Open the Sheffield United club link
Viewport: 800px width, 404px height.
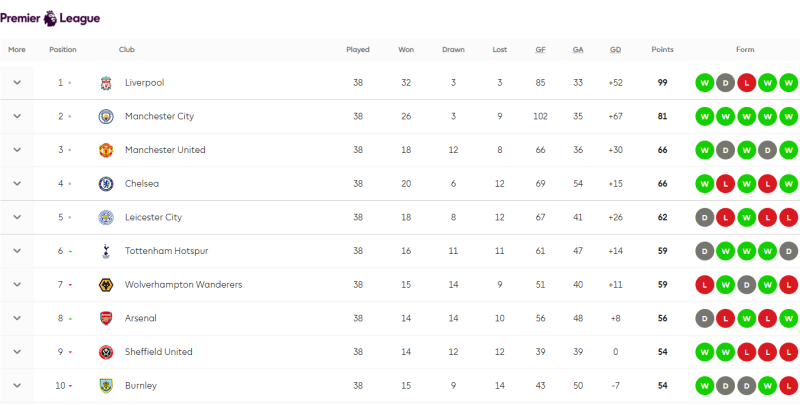point(159,352)
